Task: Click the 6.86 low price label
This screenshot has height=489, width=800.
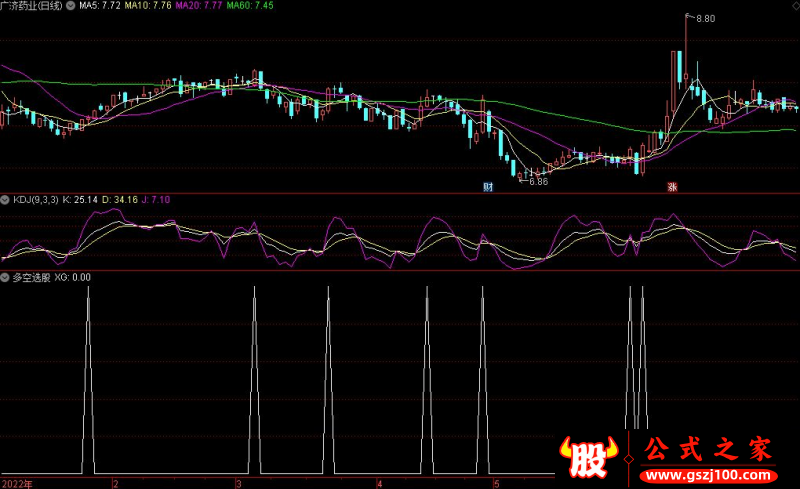Action: tap(538, 181)
